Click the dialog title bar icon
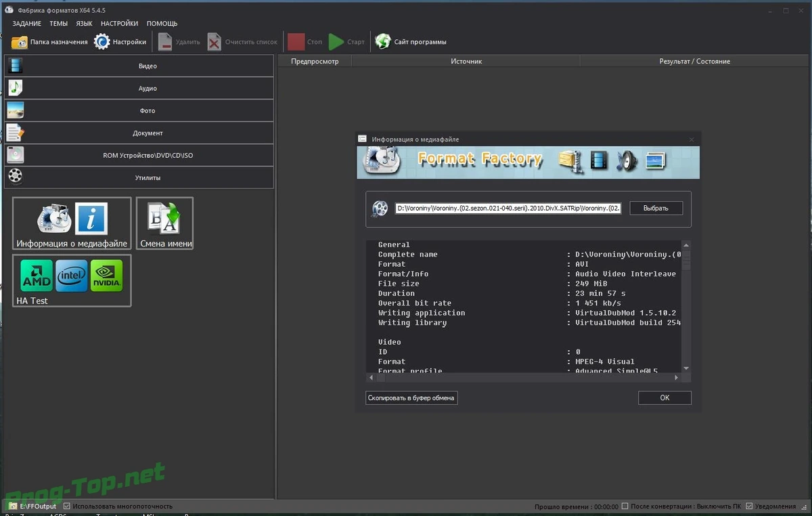Viewport: 812px width, 516px height. tap(362, 139)
